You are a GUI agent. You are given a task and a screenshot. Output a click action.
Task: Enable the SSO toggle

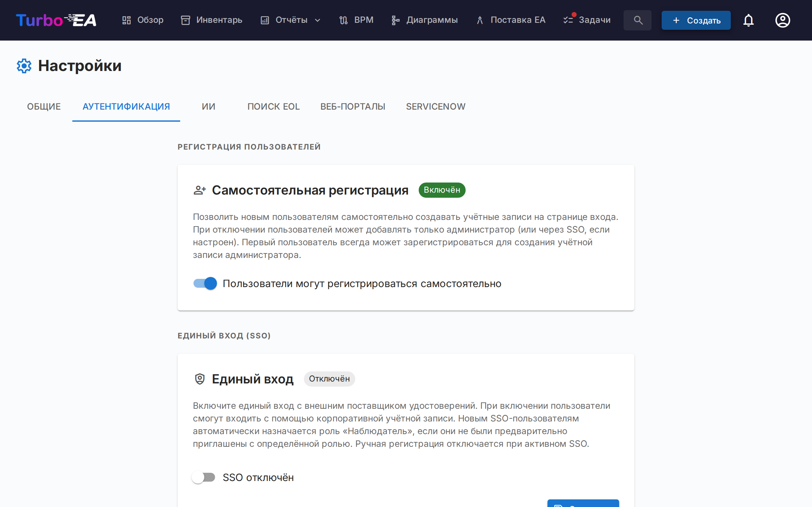click(203, 478)
